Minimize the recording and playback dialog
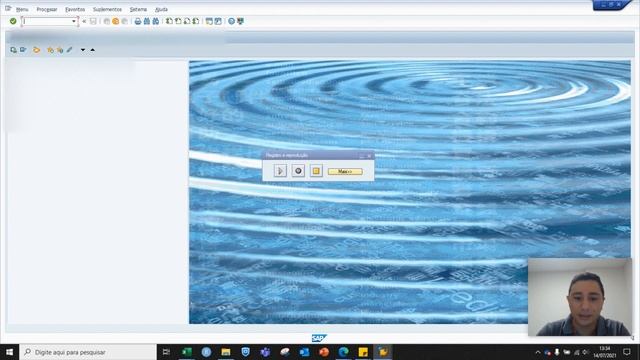 [x=362, y=156]
